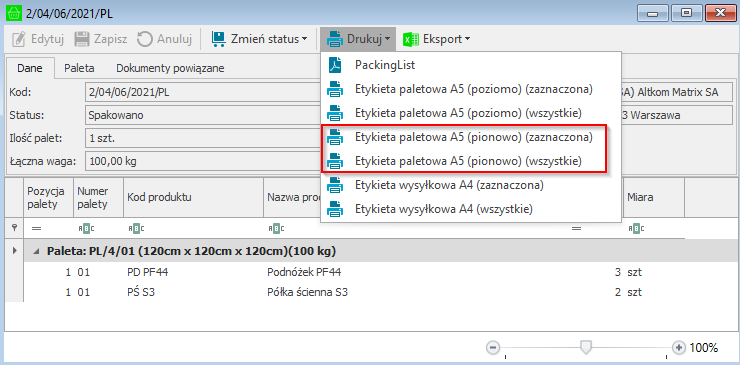Click printer icon for A5 poziomo zaznaczona label
The width and height of the screenshot is (740, 365).
coord(335,89)
